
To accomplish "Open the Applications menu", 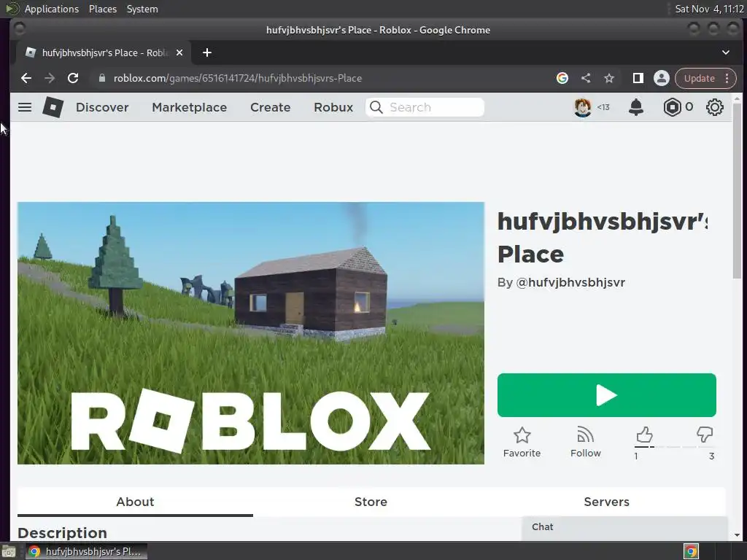I will 52,9.
